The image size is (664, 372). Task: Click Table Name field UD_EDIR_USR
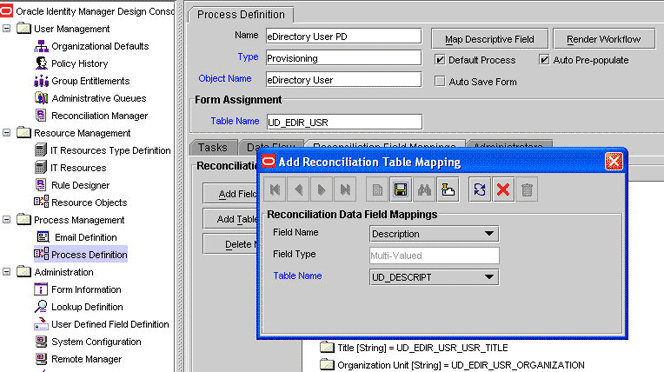pos(344,122)
